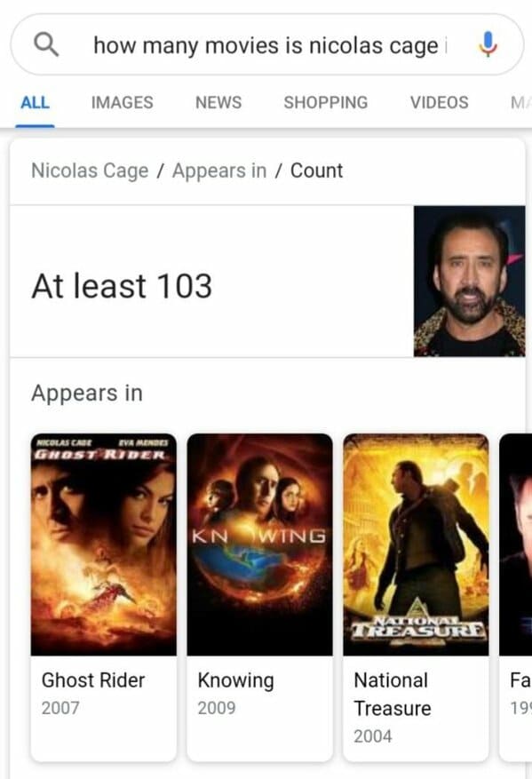Open the Ghost Rider movie poster
The image size is (532, 779).
(103, 545)
